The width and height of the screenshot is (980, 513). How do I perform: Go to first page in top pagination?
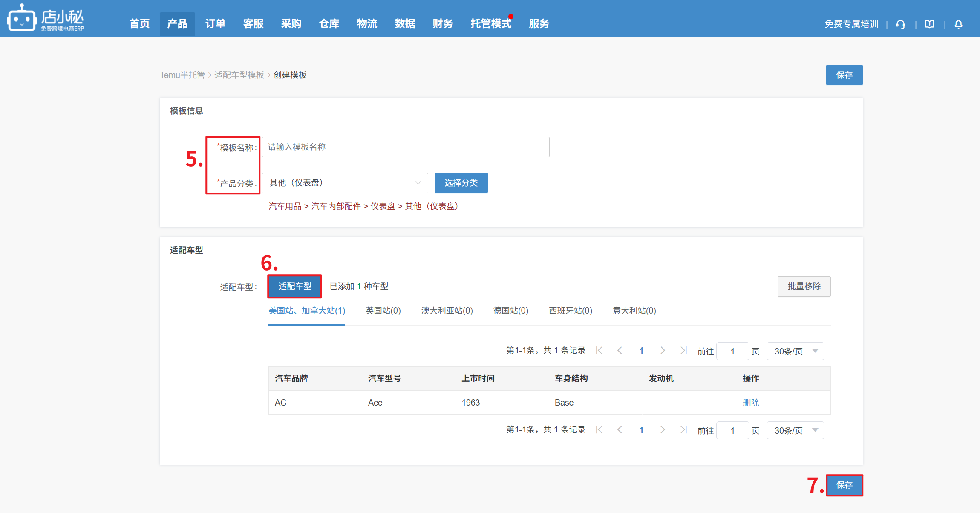[x=599, y=350]
